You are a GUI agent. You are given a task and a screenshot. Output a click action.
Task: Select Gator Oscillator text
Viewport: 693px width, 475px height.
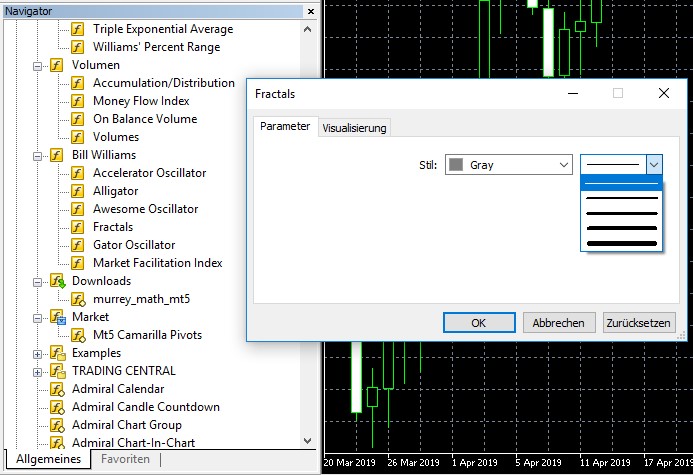pos(134,245)
